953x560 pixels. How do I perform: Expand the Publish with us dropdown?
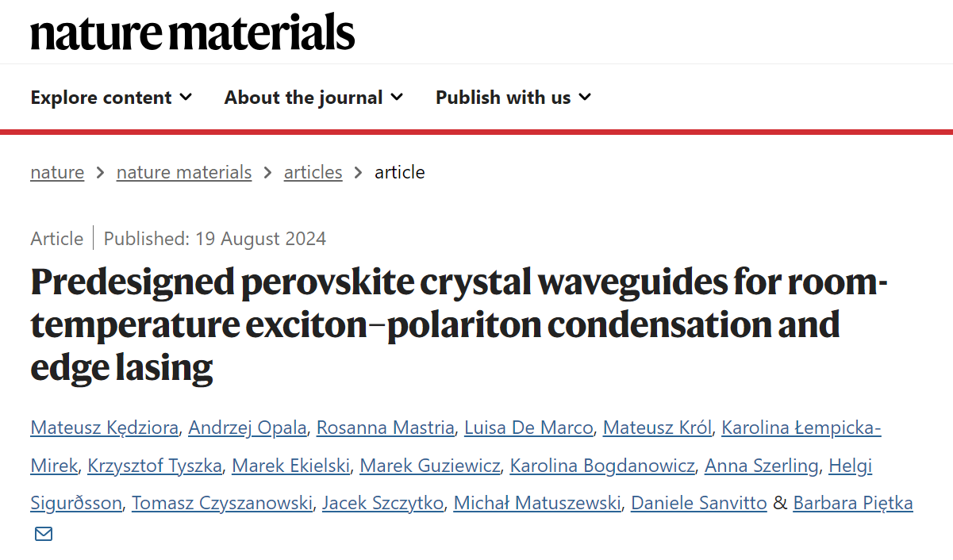tap(513, 98)
